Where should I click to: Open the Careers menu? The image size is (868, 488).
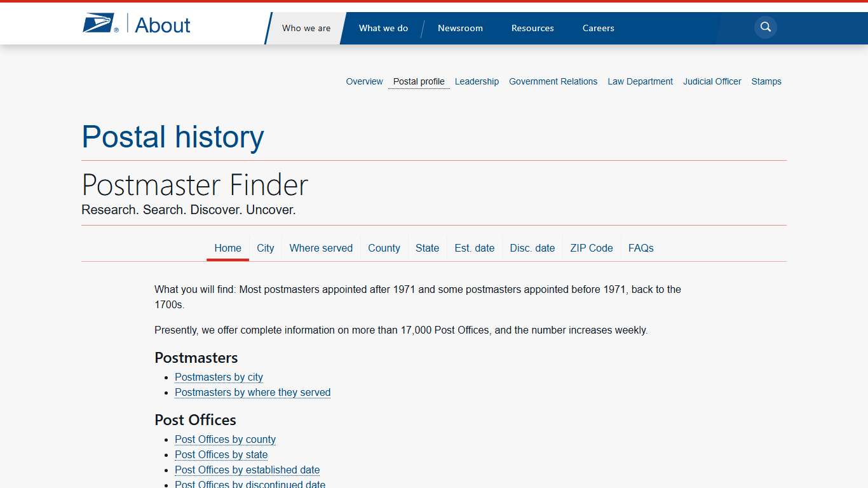point(598,28)
